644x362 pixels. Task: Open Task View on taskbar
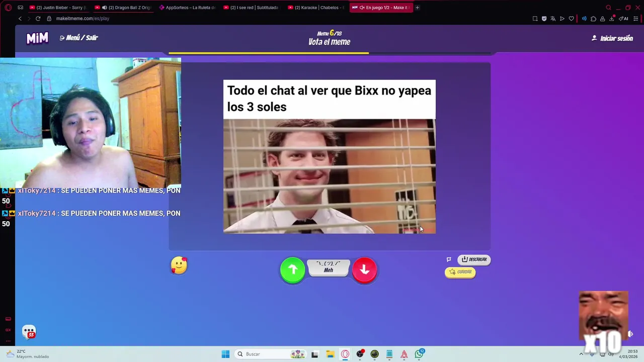click(x=314, y=354)
